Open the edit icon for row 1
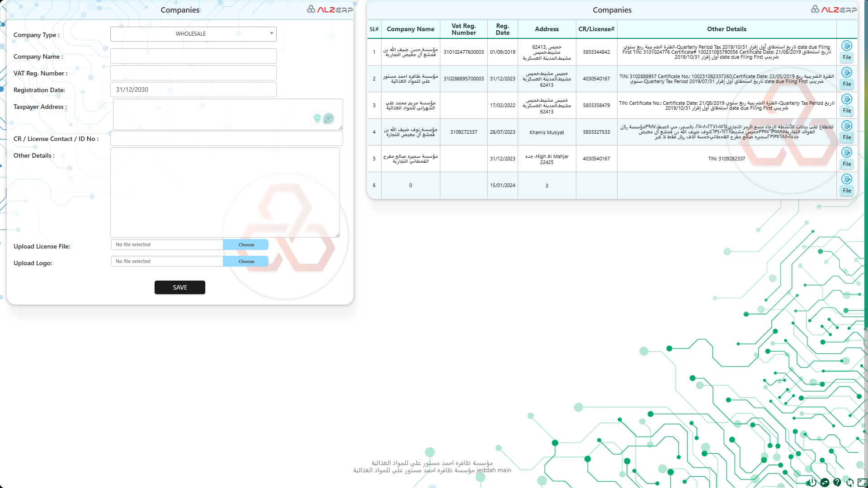This screenshot has height=488, width=868. (x=847, y=46)
